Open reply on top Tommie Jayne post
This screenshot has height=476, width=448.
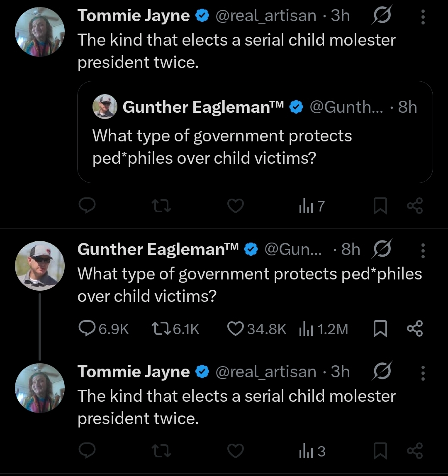(x=87, y=206)
